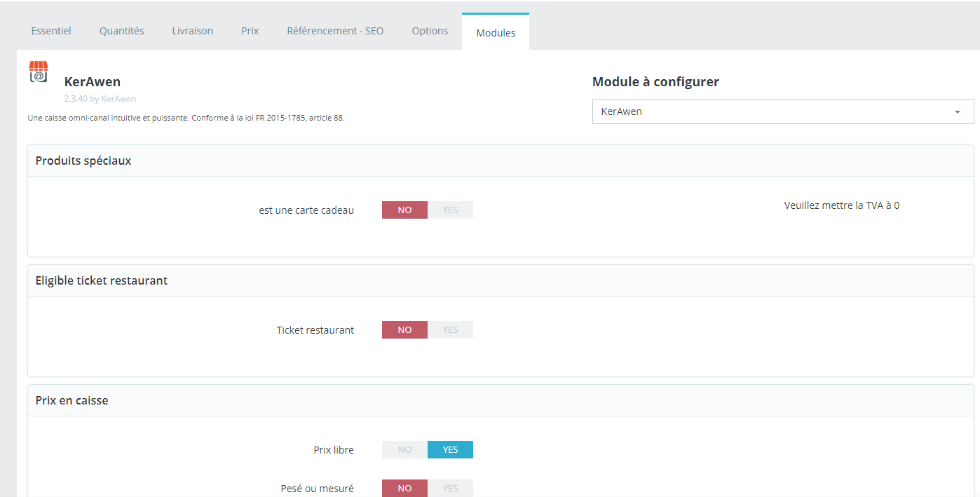The width and height of the screenshot is (980, 497).
Task: Select the Prix tab
Action: pos(250,31)
